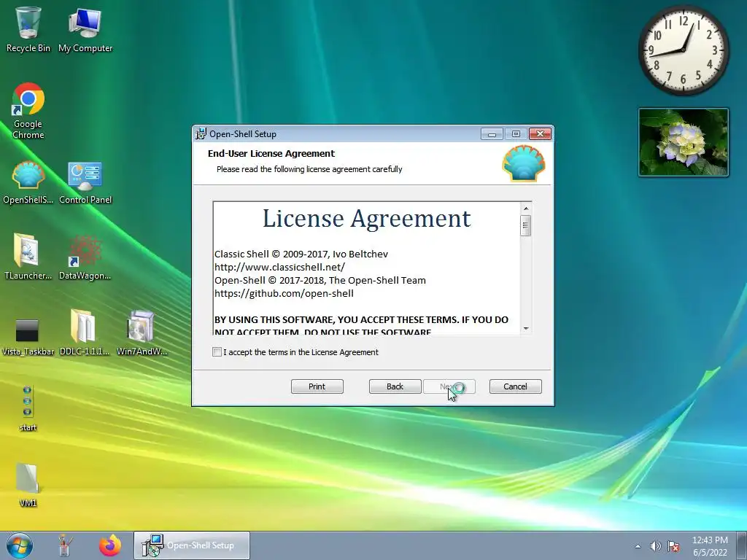Click the installer title bar system icon
This screenshot has height=560, width=747.
201,134
